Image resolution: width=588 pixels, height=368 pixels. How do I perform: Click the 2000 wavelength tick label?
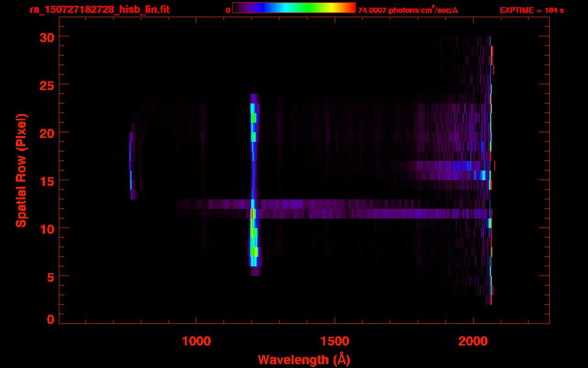473,342
